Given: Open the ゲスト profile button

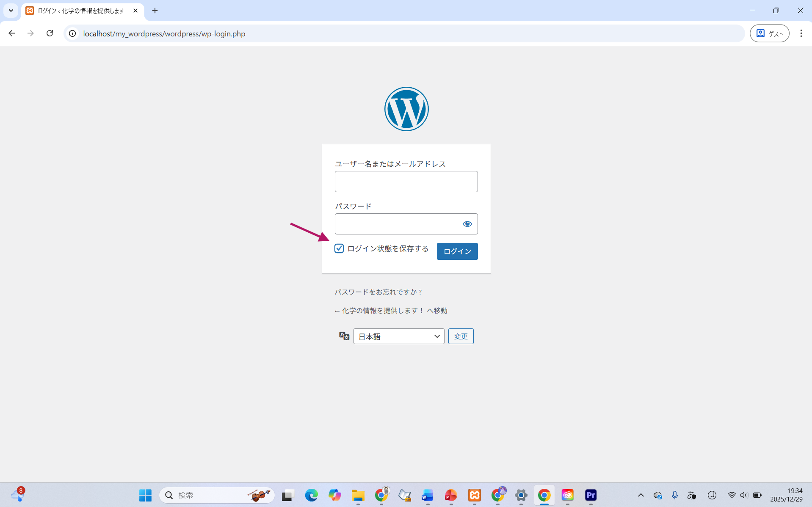Looking at the screenshot, I should 769,33.
